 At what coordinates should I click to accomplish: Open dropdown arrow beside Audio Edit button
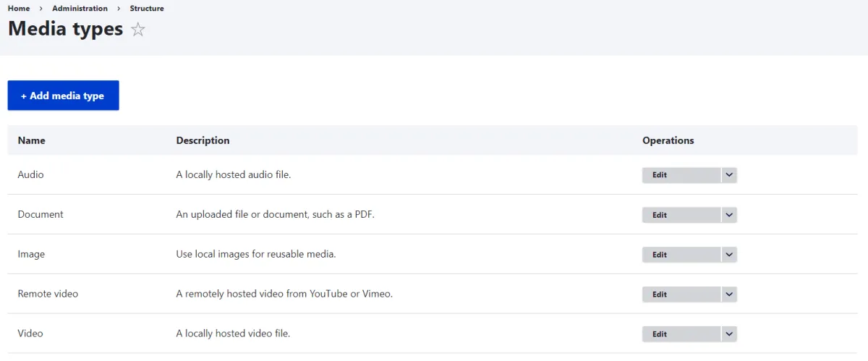pyautogui.click(x=729, y=175)
